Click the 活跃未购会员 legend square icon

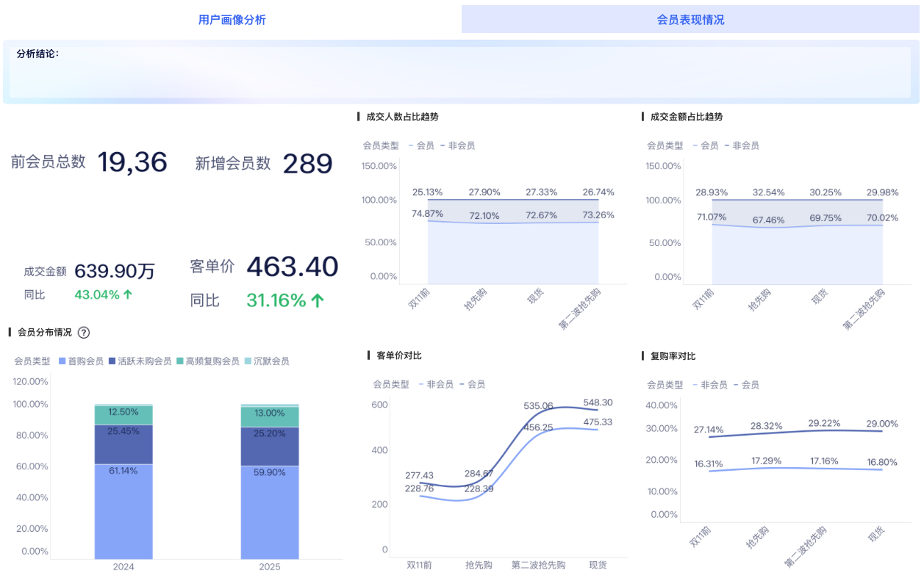tap(110, 361)
